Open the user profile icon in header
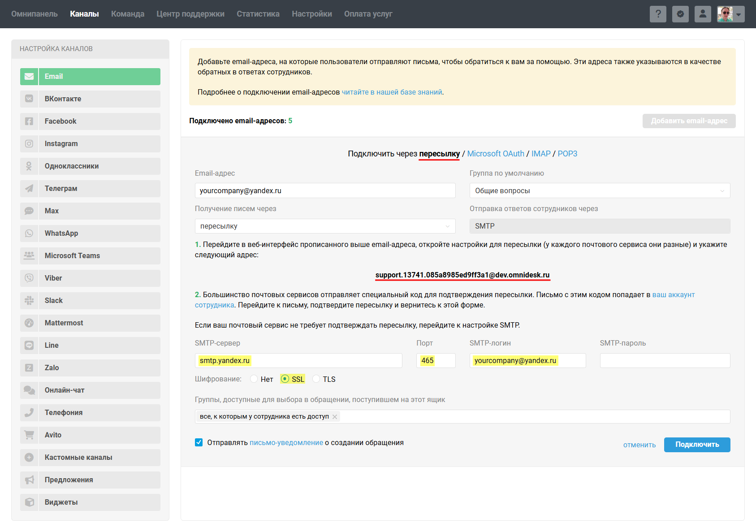Screen dimensions: 756x532 [703, 14]
